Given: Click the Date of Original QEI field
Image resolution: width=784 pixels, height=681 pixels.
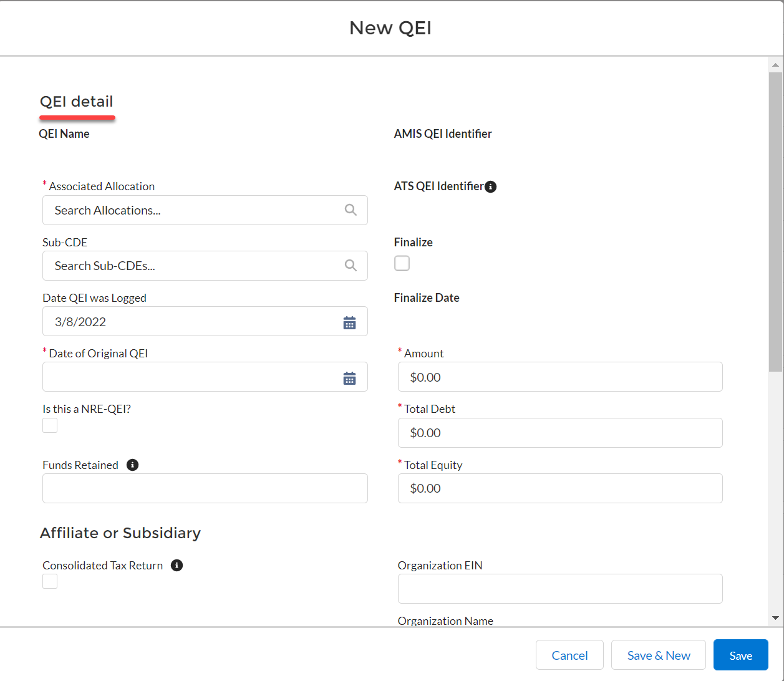Looking at the screenshot, I should point(187,377).
